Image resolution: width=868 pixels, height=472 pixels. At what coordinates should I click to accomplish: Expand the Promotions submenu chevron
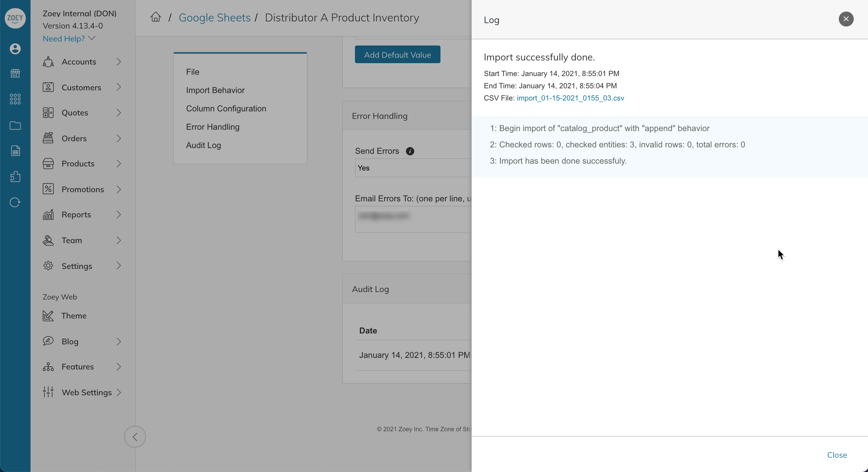point(119,189)
